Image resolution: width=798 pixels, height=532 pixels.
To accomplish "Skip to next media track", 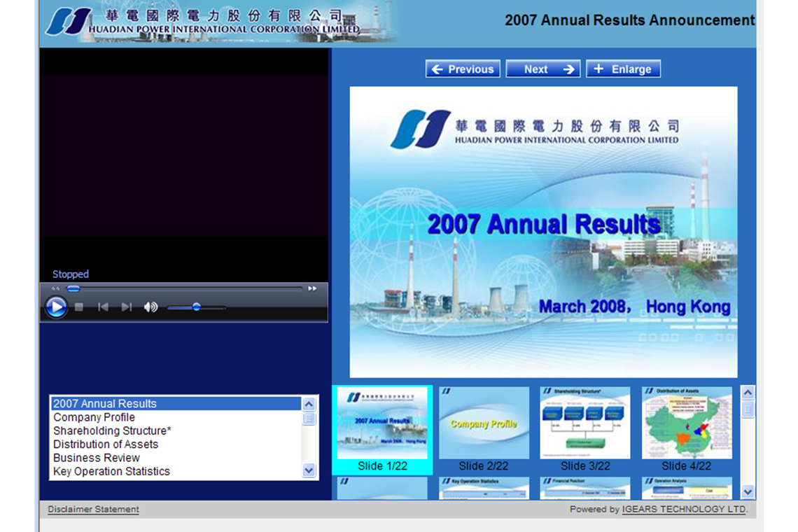I will click(x=126, y=307).
